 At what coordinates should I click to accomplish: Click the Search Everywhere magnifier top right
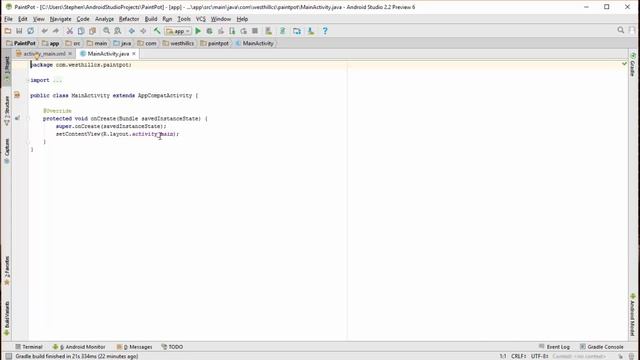[x=620, y=30]
